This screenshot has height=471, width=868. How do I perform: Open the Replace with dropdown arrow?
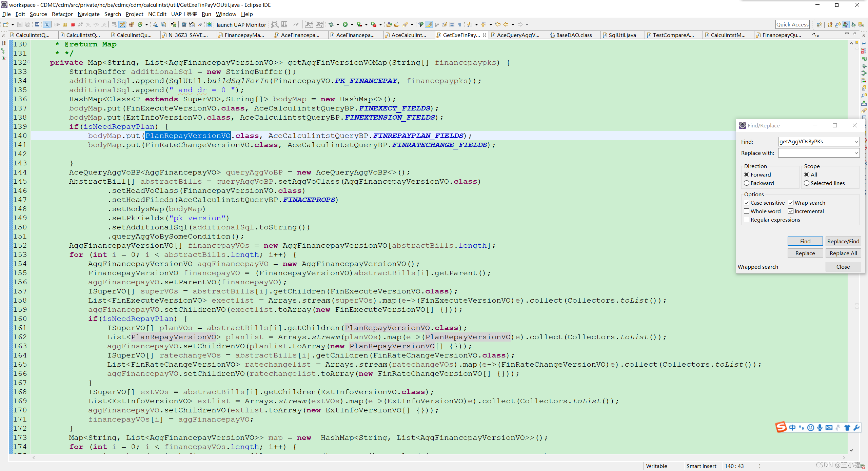[x=856, y=153]
